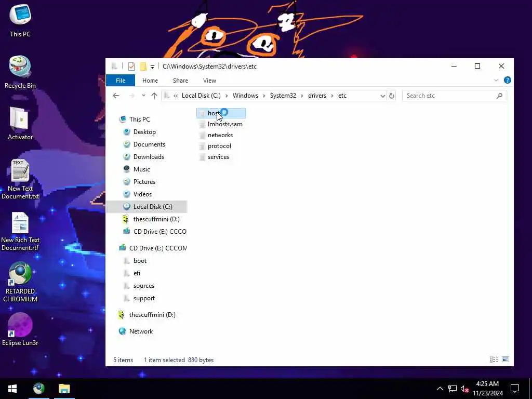Select Local Disk (C:) in navigation pane

click(147, 207)
